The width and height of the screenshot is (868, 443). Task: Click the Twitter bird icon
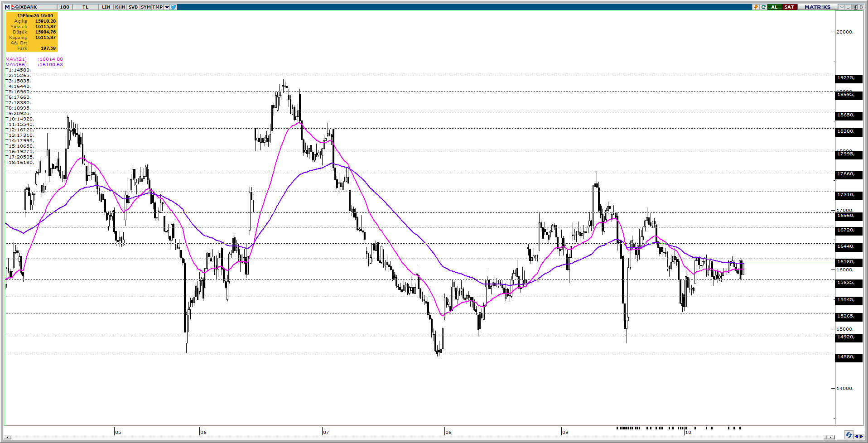(x=174, y=7)
